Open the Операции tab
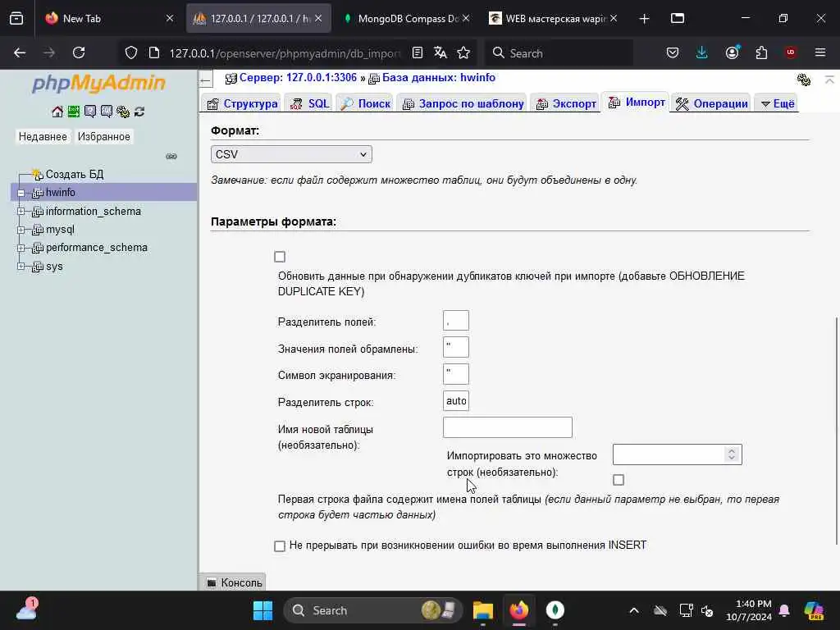Viewport: 840px width, 630px height. [x=712, y=103]
